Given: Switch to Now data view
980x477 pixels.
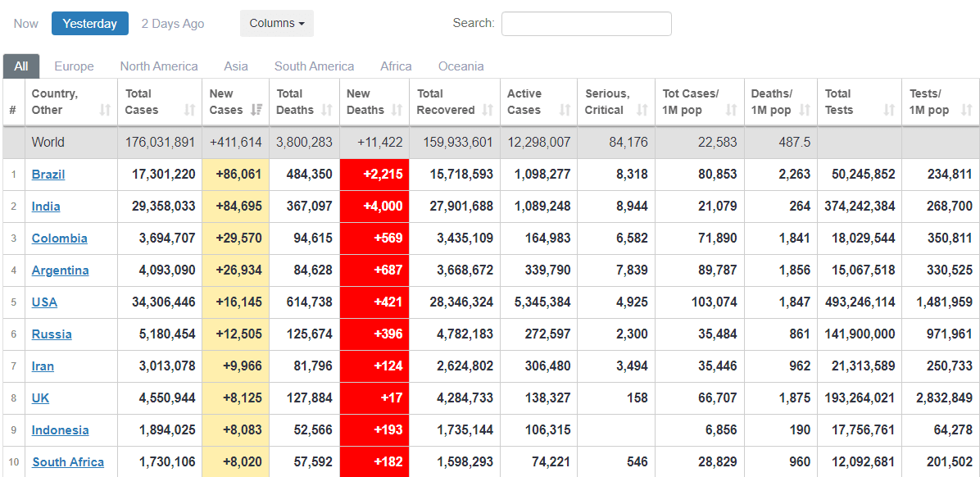Looking at the screenshot, I should pos(25,24).
